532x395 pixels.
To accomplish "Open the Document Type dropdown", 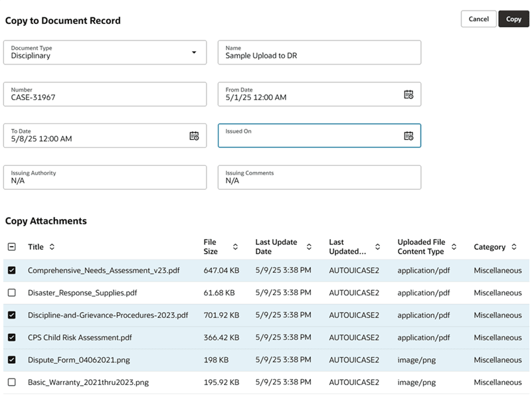I will click(x=195, y=52).
